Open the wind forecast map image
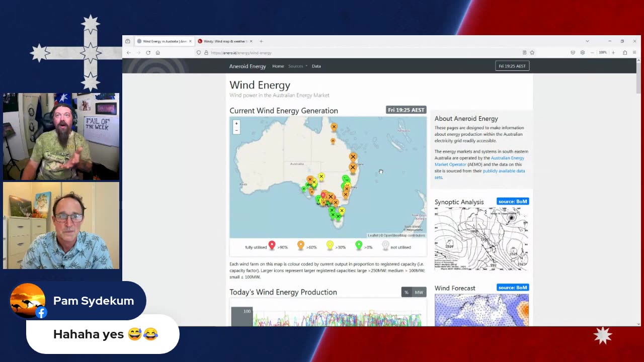This screenshot has width=644, height=362. (481, 310)
